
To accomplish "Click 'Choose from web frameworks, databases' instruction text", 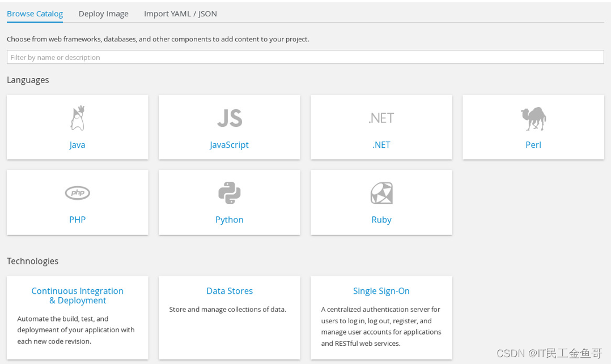I will point(158,39).
